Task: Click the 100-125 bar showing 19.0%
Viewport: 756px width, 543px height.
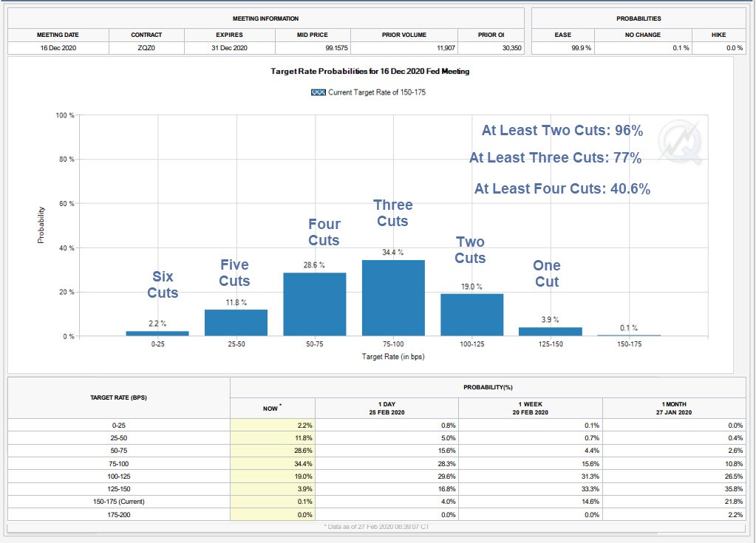Action: pyautogui.click(x=471, y=315)
